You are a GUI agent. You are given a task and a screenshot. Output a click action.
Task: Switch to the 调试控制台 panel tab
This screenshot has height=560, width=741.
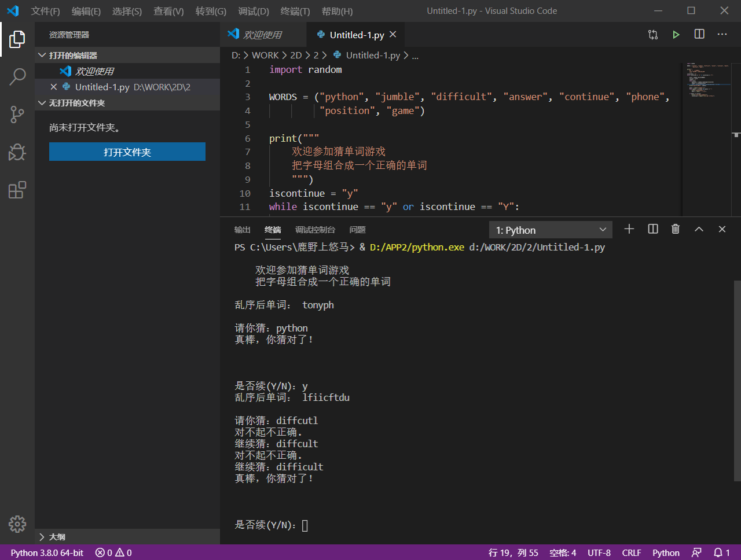tap(315, 230)
